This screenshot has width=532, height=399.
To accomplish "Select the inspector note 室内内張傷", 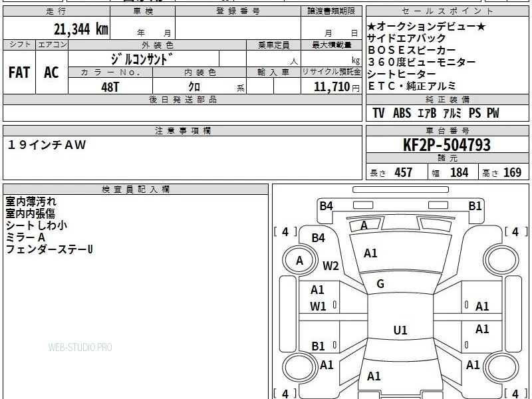I will pos(30,213).
